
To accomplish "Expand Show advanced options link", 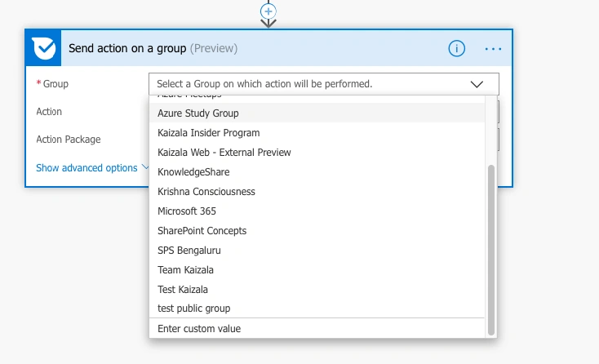I will point(87,167).
